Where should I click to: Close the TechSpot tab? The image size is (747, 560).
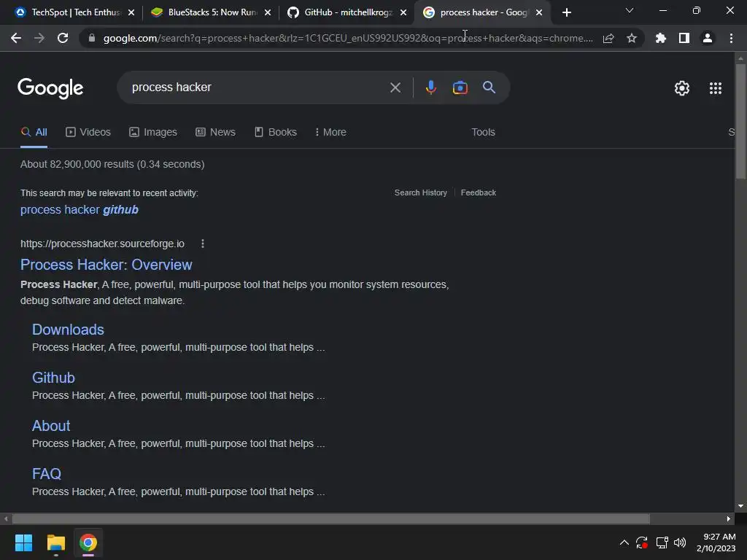(x=131, y=13)
